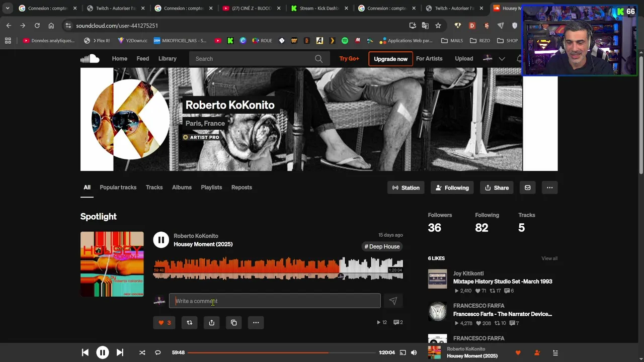
Task: Open the Y2Down.cc bookmark
Action: 132,41
